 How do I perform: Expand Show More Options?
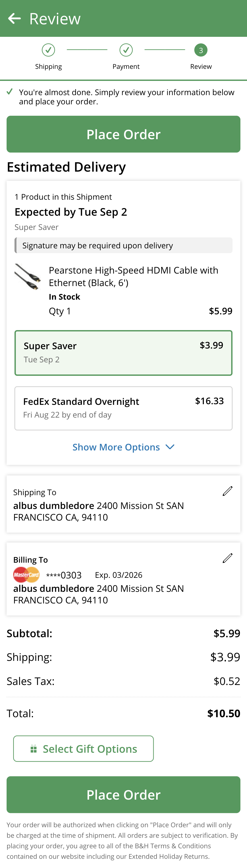[x=123, y=447]
